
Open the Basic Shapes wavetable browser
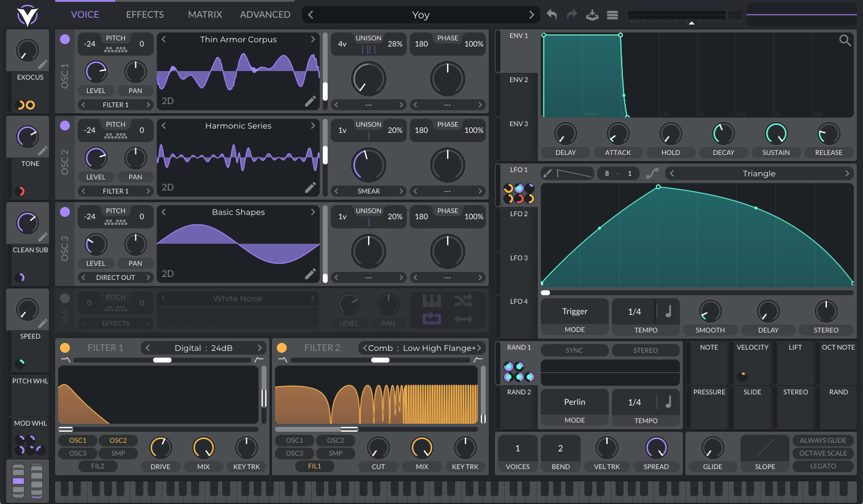tap(238, 212)
